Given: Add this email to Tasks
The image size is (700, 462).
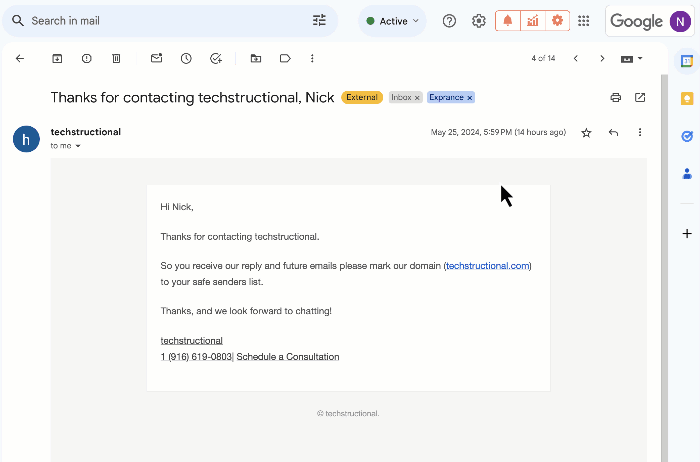Looking at the screenshot, I should (216, 58).
